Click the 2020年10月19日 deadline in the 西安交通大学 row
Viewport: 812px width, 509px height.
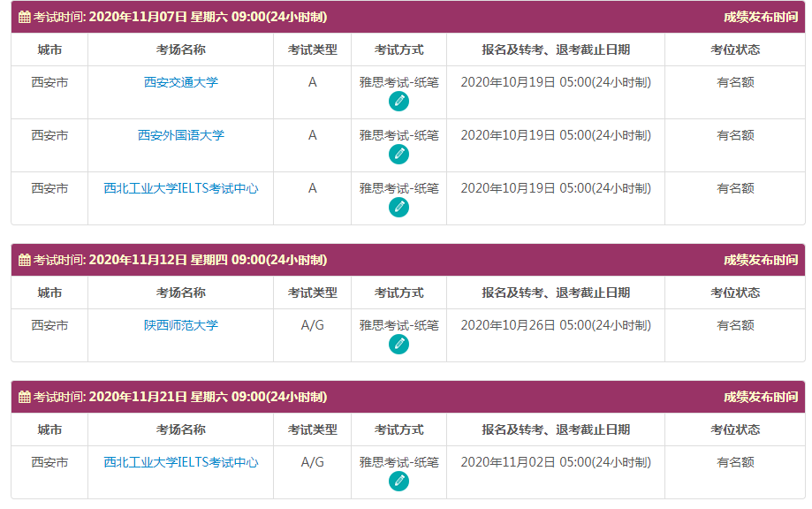tap(556, 82)
